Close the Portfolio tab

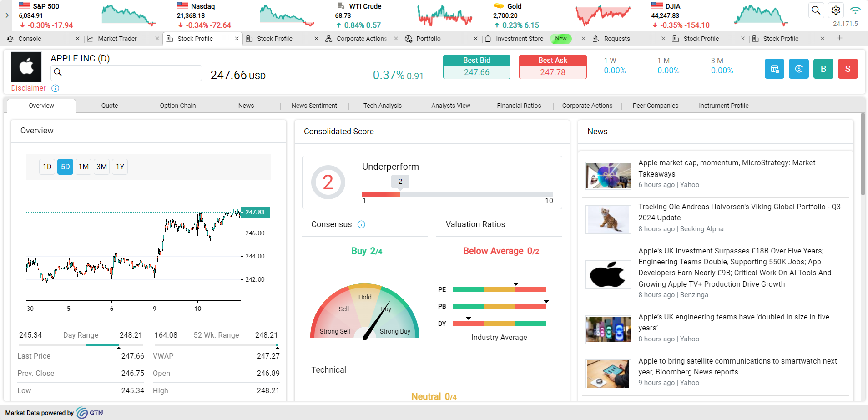point(475,39)
